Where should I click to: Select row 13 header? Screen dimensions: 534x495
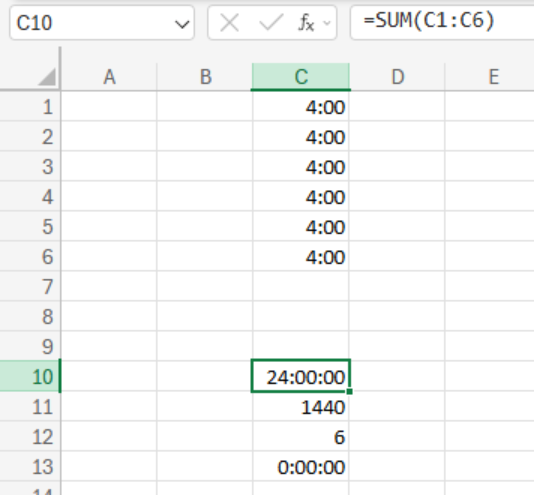(x=30, y=466)
